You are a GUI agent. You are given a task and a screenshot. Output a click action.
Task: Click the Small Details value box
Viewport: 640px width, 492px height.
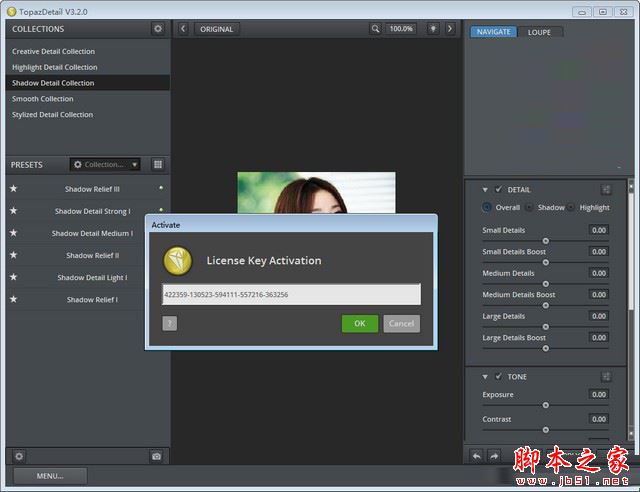pos(599,230)
